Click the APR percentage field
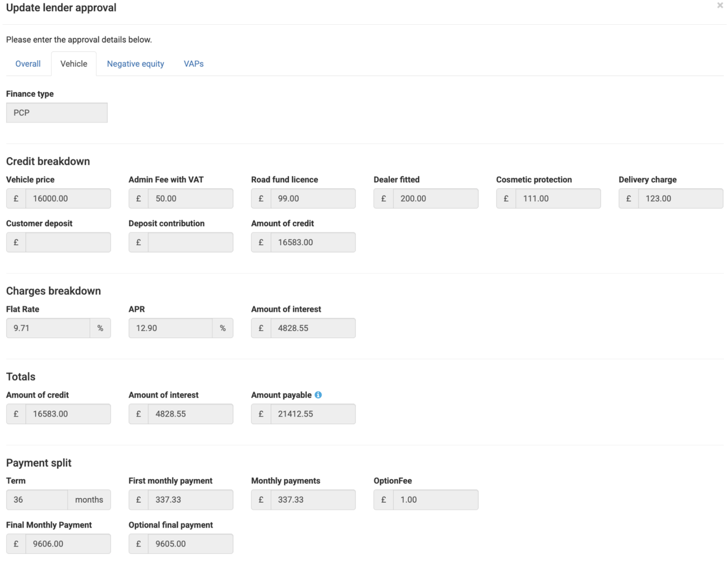The width and height of the screenshot is (728, 563). [171, 328]
